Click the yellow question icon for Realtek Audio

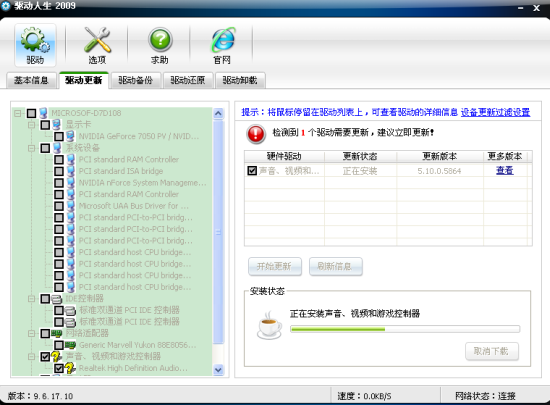click(x=70, y=368)
